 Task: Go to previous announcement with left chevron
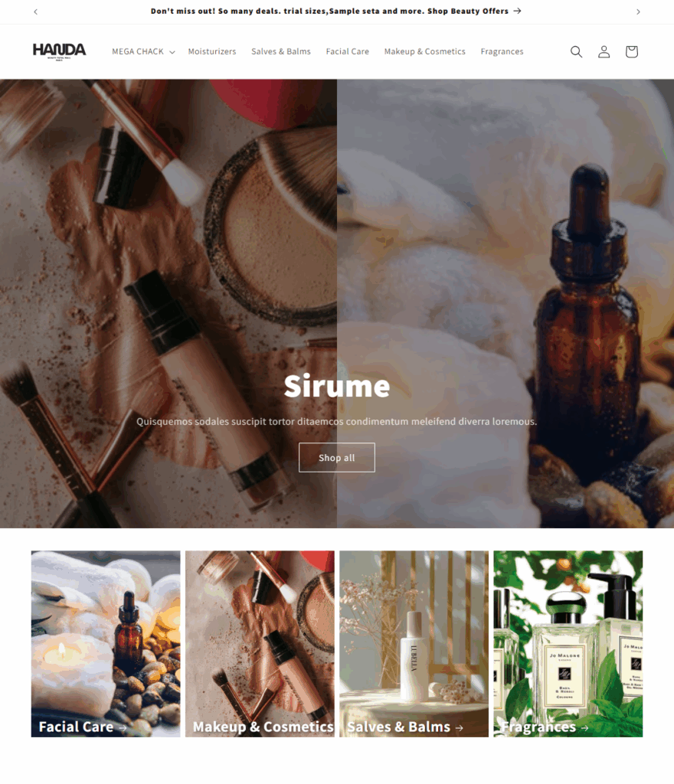35,11
